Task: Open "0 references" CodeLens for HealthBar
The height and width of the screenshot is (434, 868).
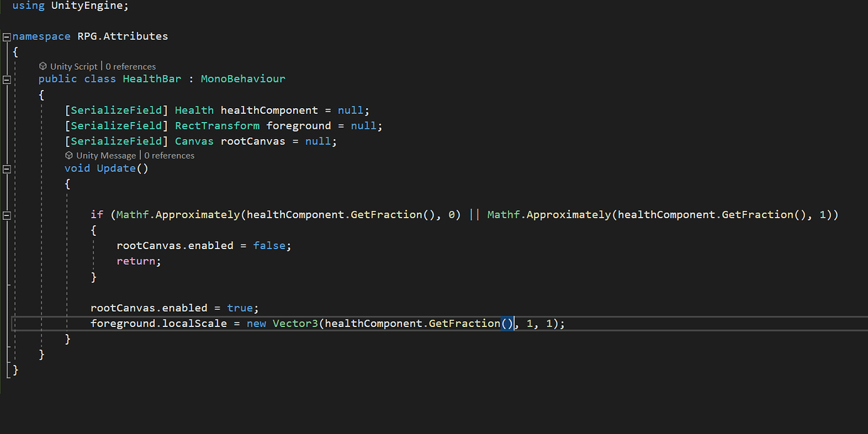Action: [130, 66]
